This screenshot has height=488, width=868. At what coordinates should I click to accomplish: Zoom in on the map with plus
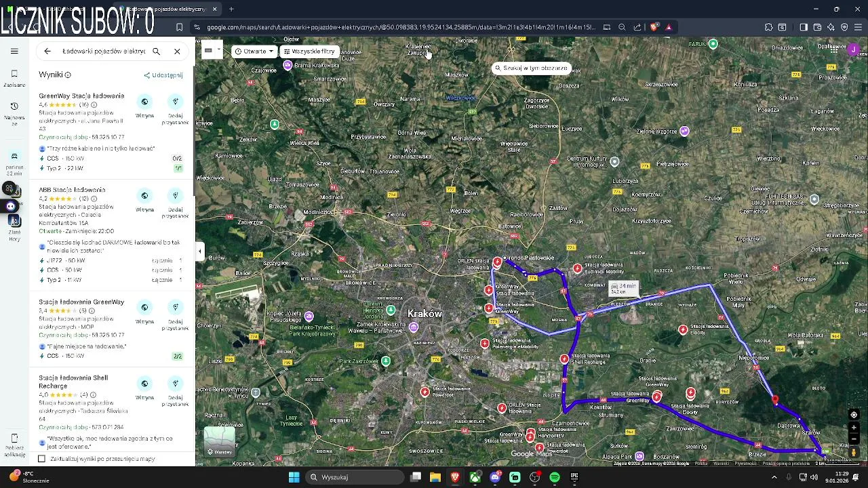point(854,428)
